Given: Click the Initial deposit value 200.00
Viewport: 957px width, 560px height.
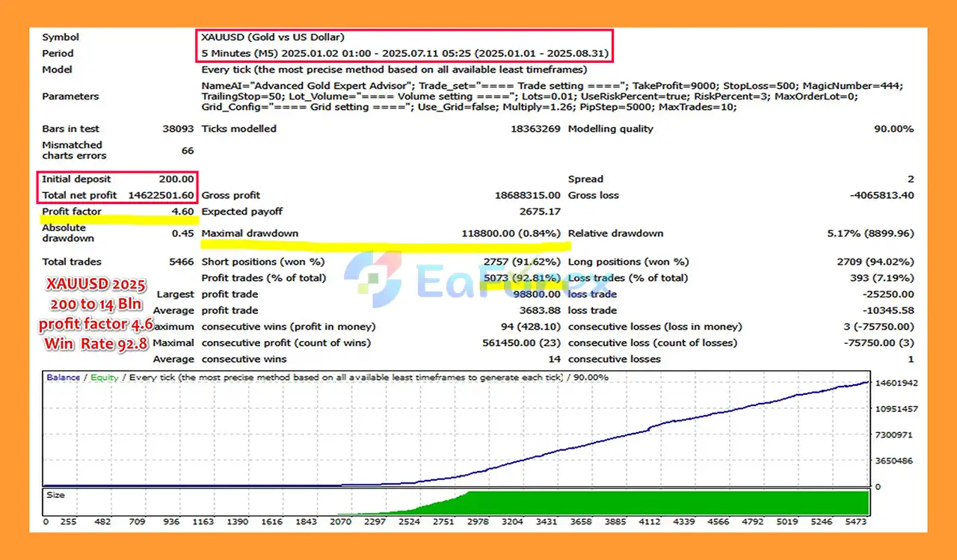Looking at the screenshot, I should (176, 179).
